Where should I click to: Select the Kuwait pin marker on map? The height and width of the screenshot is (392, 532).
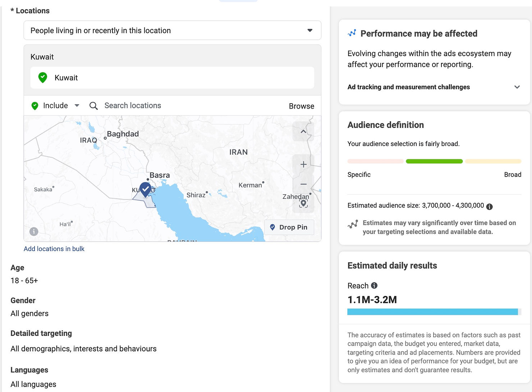coord(145,189)
